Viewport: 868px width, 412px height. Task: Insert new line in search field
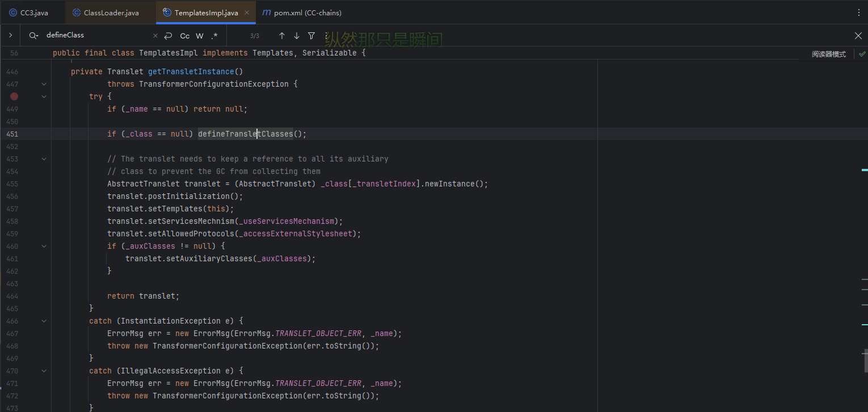(x=168, y=36)
